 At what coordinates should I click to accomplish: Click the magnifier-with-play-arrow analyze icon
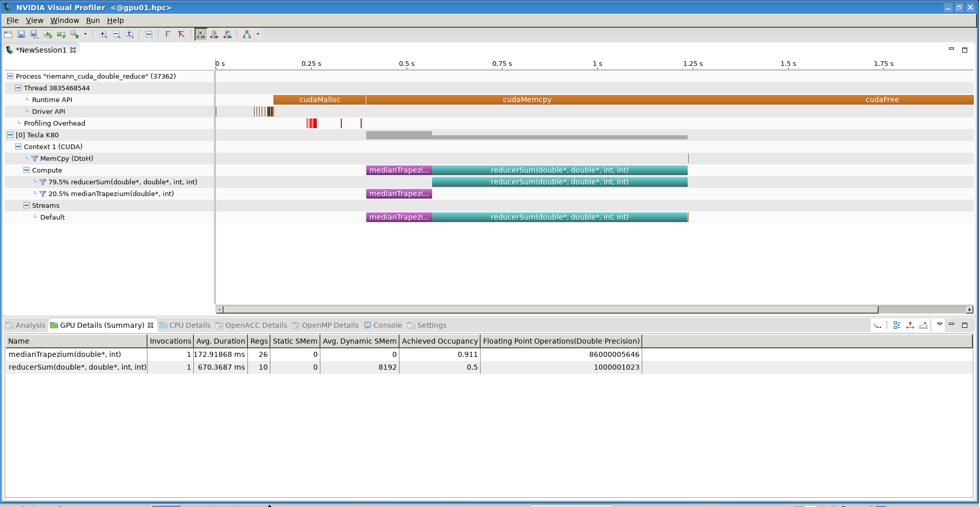point(74,34)
